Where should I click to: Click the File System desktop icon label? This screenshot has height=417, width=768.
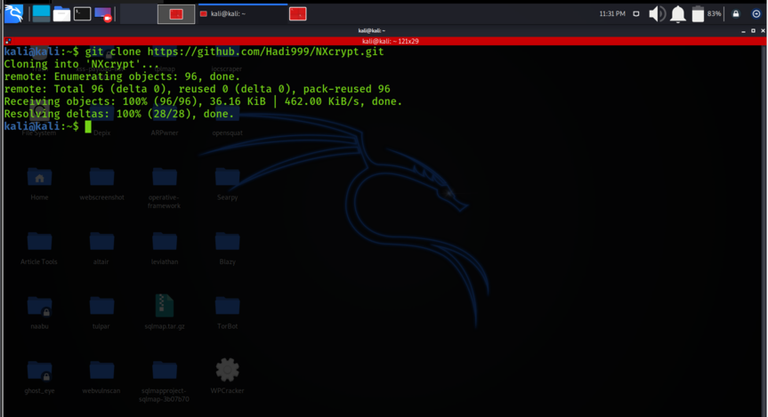click(39, 133)
